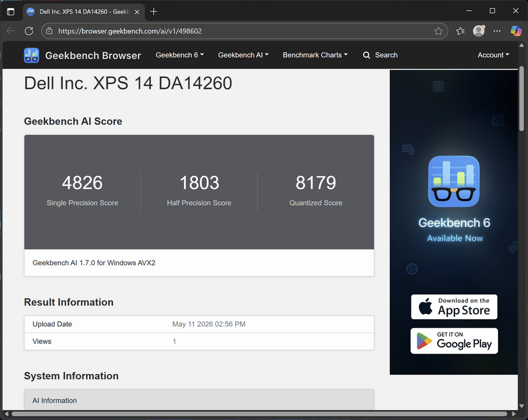528x420 pixels.
Task: Open the Edge tab actions menu icon
Action: tap(11, 12)
